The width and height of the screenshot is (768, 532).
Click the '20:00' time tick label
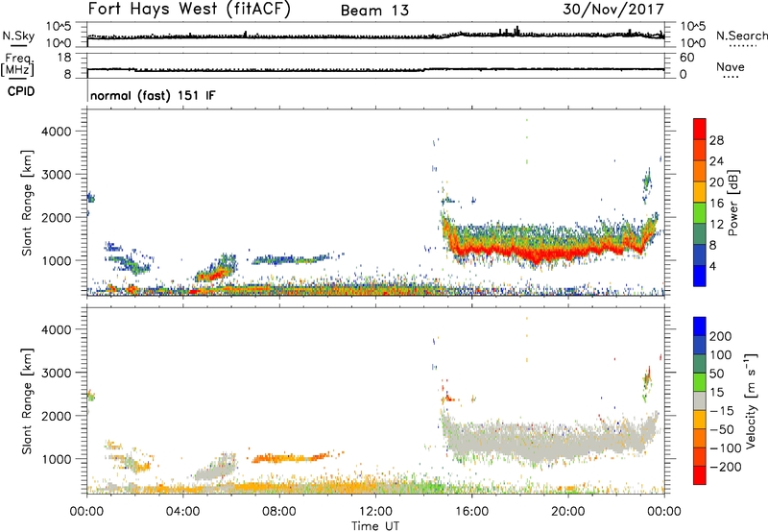567,512
